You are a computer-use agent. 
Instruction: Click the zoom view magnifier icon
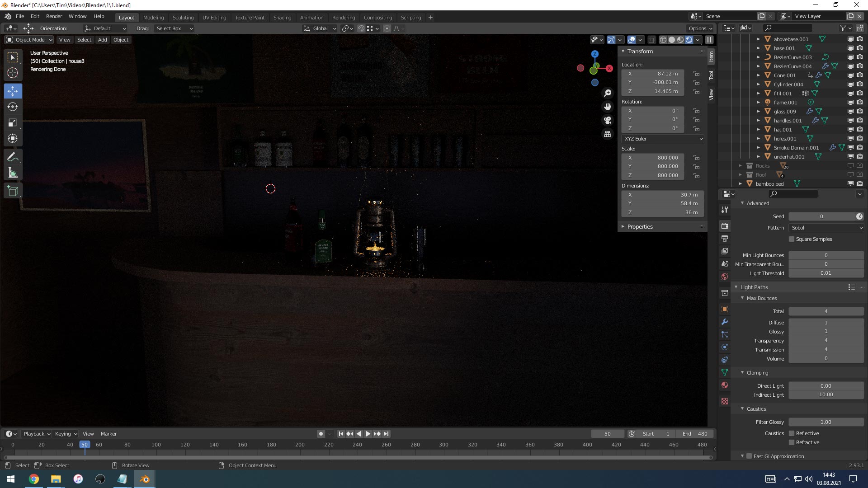point(608,93)
